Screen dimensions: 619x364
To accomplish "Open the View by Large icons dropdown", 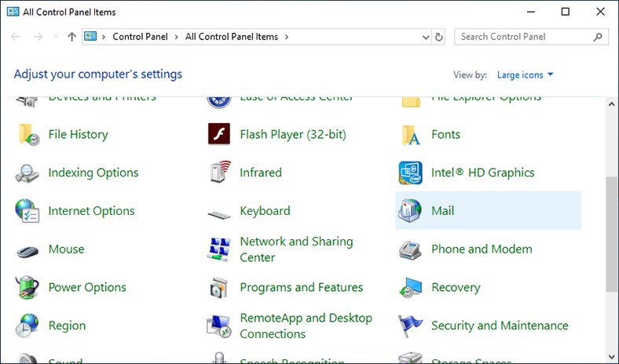I will 525,75.
